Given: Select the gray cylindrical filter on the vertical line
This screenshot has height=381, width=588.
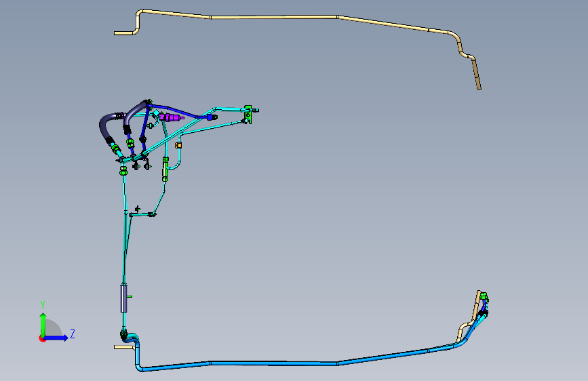Looking at the screenshot, I should coord(123,298).
